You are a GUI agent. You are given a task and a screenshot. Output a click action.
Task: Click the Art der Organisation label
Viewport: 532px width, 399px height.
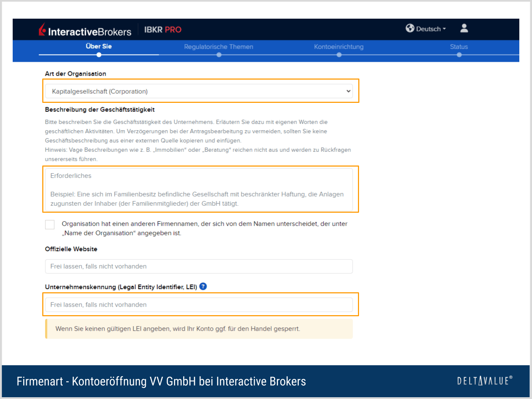tap(75, 74)
